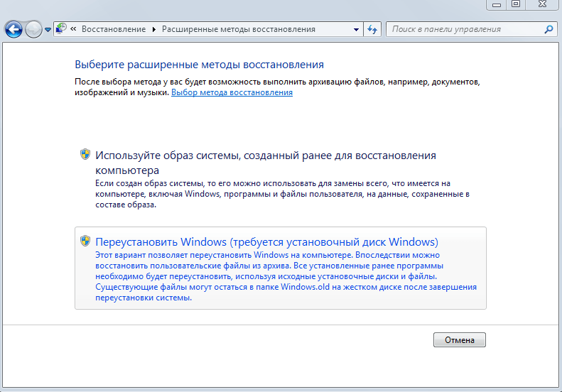Image resolution: width=562 pixels, height=392 pixels.
Task: Select Расширенные методы восстановления breadcrumb
Action: [x=238, y=29]
